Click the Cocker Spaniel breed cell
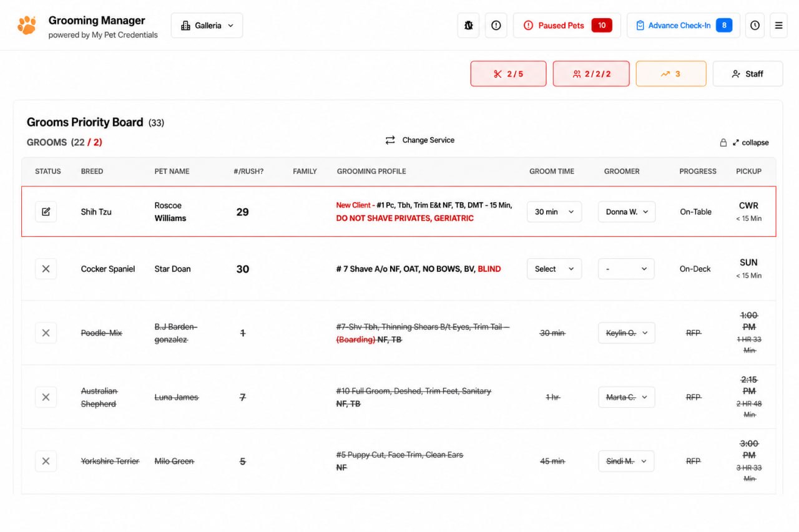Viewport: 799px width, 532px height. pyautogui.click(x=108, y=269)
